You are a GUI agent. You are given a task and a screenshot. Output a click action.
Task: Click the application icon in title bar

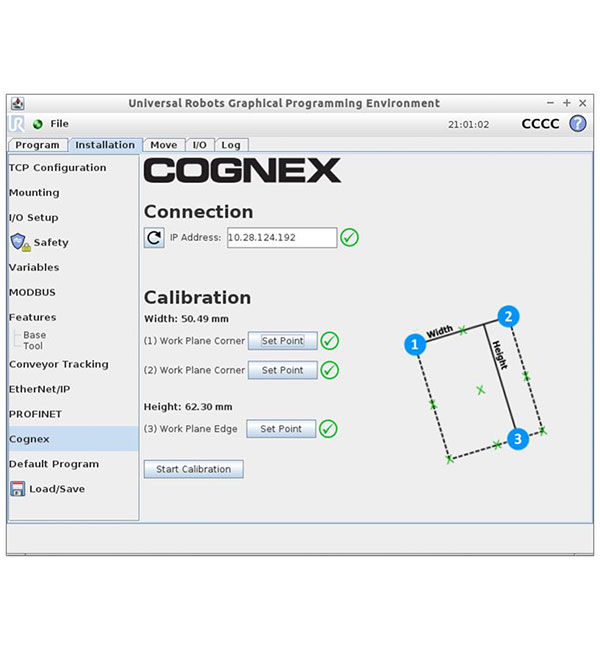17,103
